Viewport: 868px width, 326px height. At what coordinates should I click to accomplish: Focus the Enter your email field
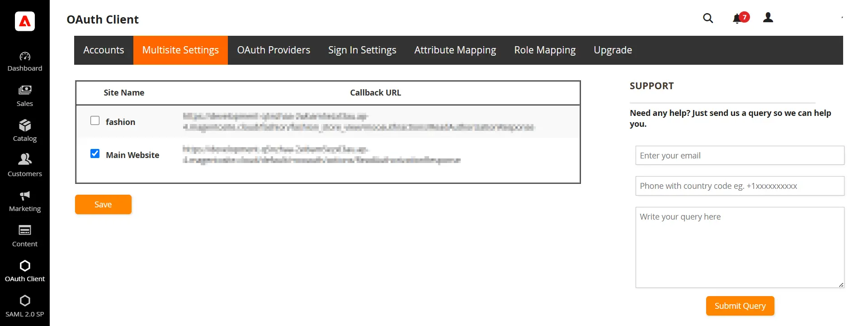(x=740, y=155)
